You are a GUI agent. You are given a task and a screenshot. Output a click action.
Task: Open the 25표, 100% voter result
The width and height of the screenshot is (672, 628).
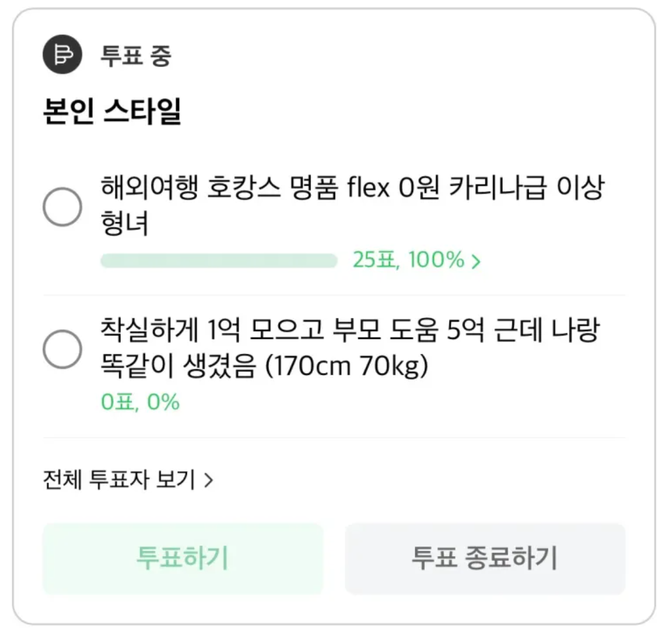(408, 260)
